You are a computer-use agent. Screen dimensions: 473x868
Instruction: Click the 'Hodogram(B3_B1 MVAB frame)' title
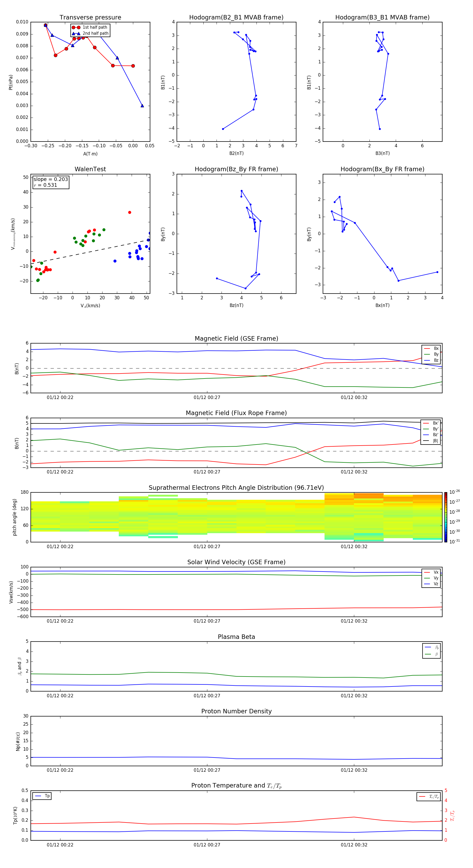pyautogui.click(x=382, y=18)
